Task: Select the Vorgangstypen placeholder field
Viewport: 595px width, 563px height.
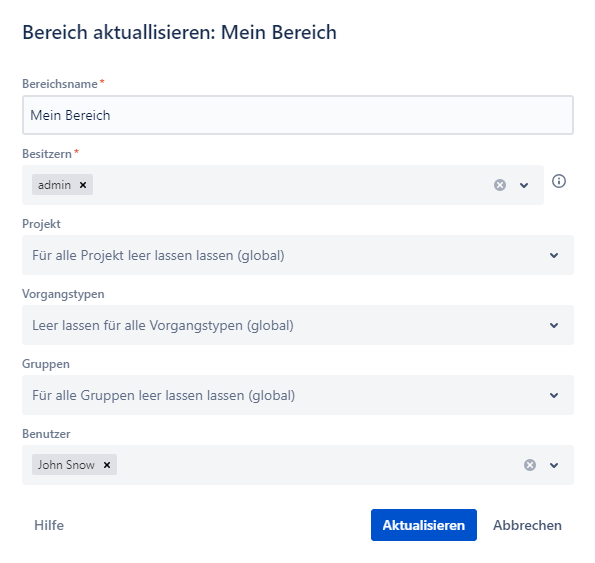Action: tap(298, 325)
